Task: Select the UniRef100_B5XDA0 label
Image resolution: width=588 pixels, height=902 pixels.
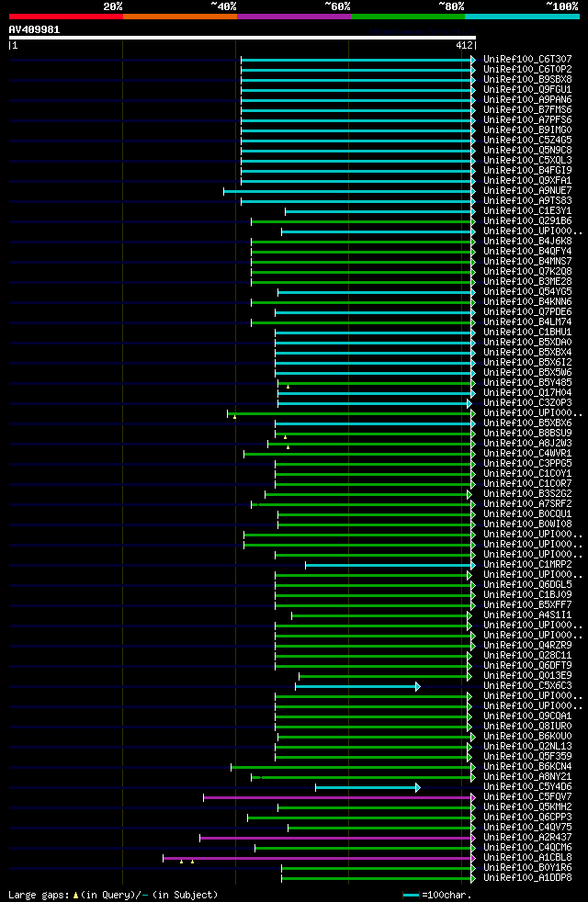Action: click(x=527, y=343)
